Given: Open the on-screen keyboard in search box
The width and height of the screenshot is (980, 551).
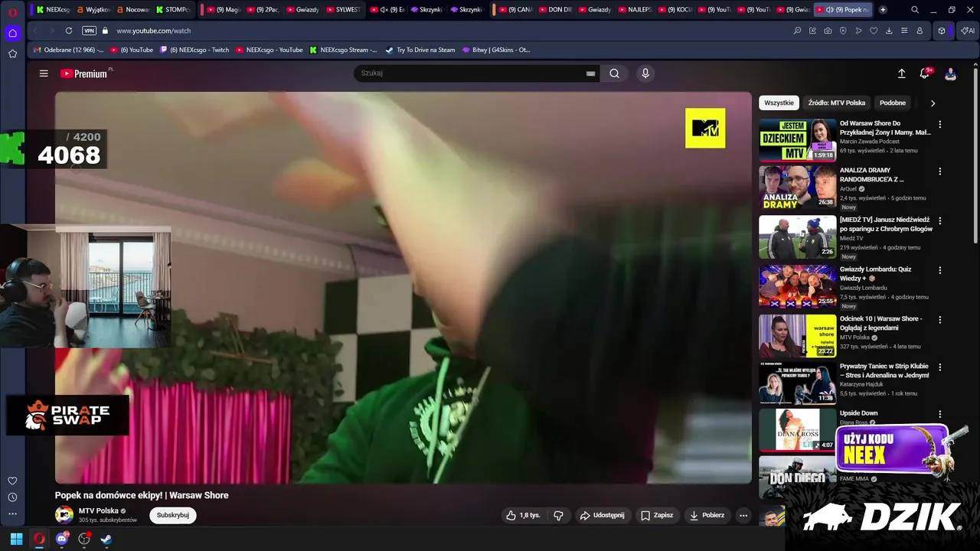Looking at the screenshot, I should click(x=590, y=73).
